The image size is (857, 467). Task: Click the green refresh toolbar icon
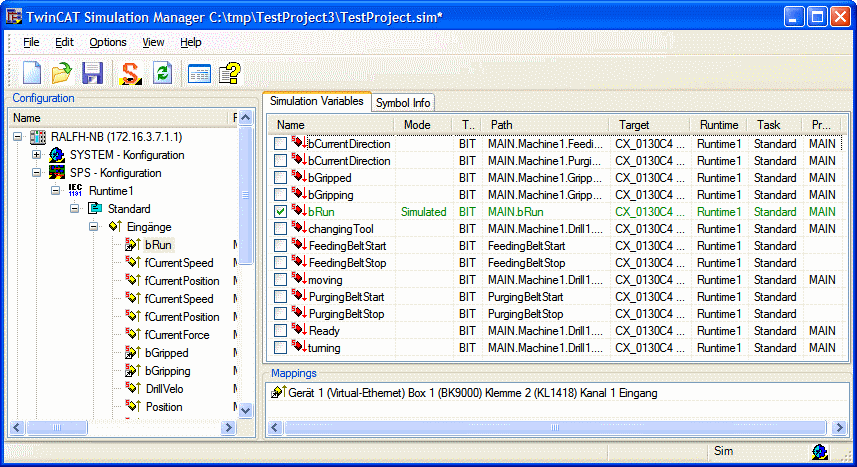pos(162,73)
